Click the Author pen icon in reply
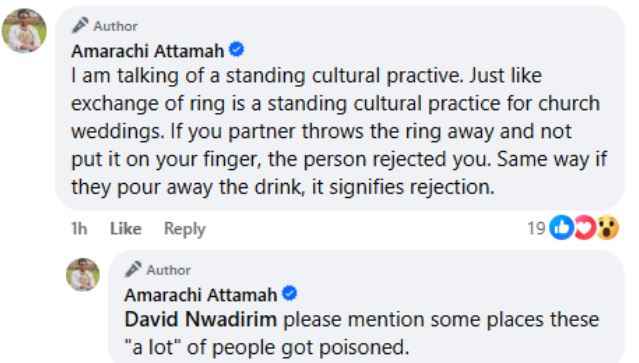 [x=133, y=269]
